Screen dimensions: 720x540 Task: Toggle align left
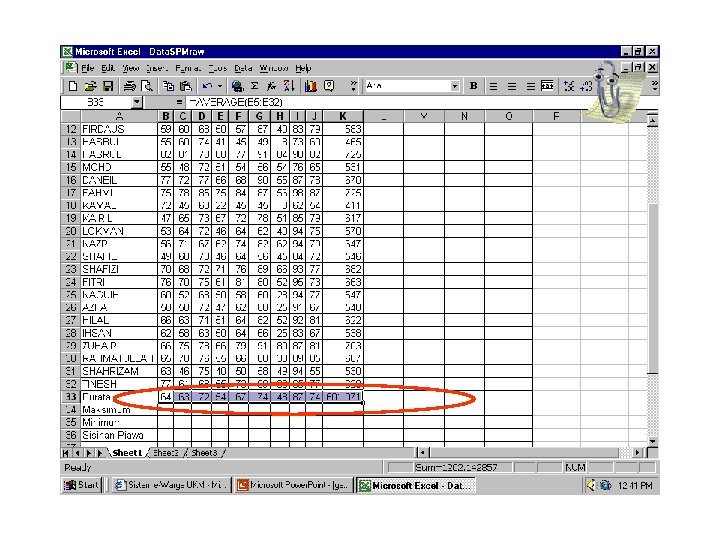(493, 86)
